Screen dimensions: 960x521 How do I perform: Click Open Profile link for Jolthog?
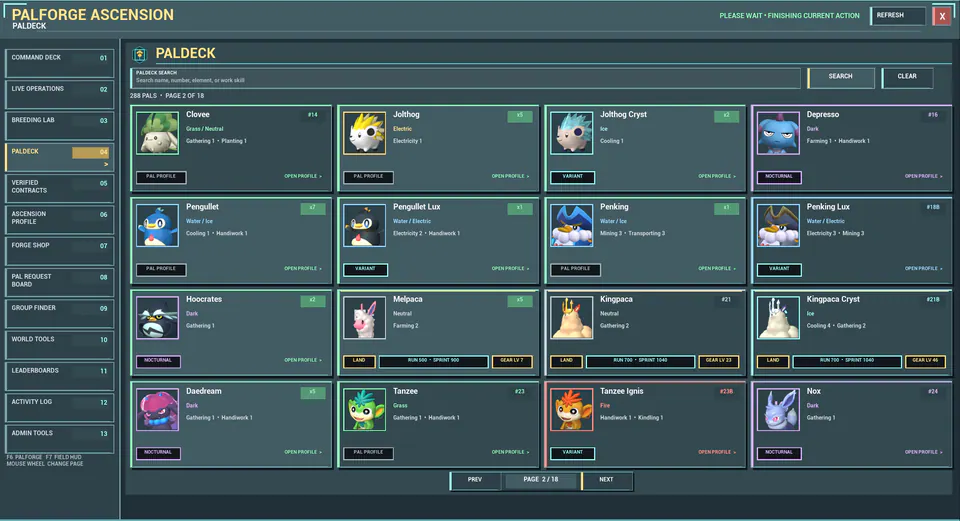510,176
